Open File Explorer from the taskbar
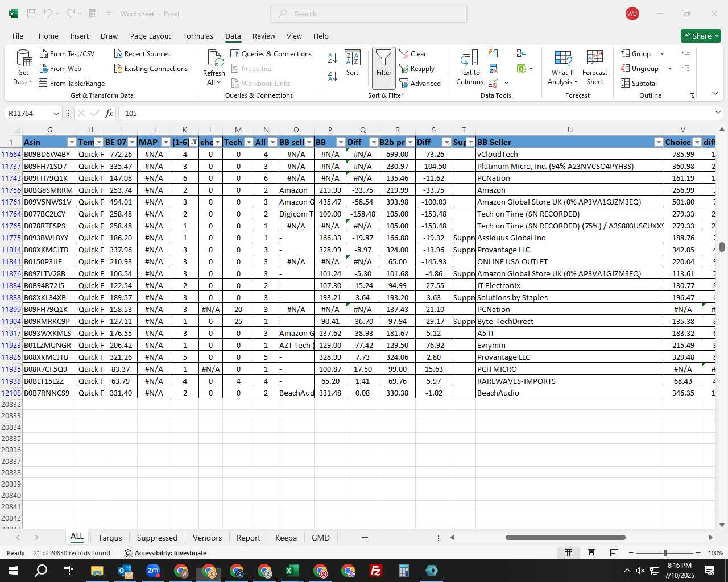The image size is (728, 582). point(97,571)
